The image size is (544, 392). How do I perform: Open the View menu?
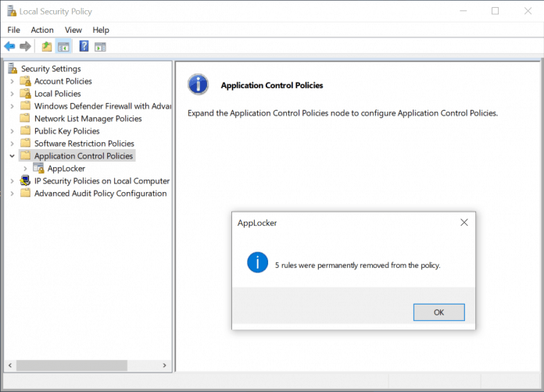73,30
